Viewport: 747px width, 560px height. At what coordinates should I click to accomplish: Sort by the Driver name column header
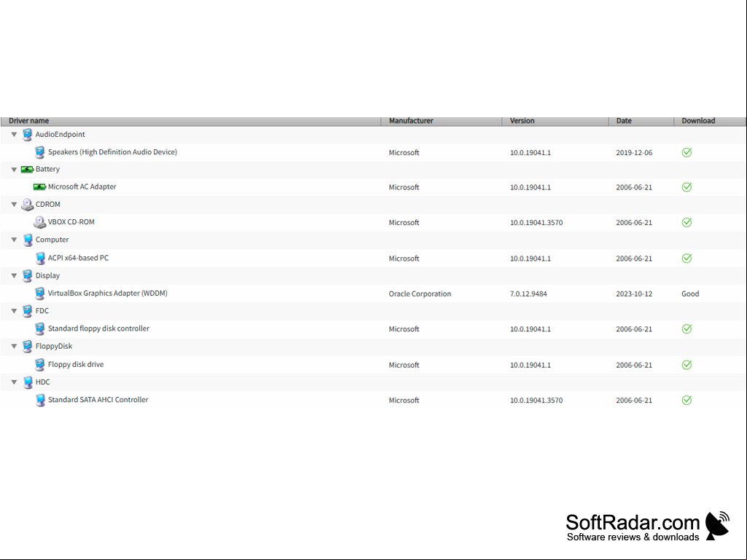(x=190, y=121)
